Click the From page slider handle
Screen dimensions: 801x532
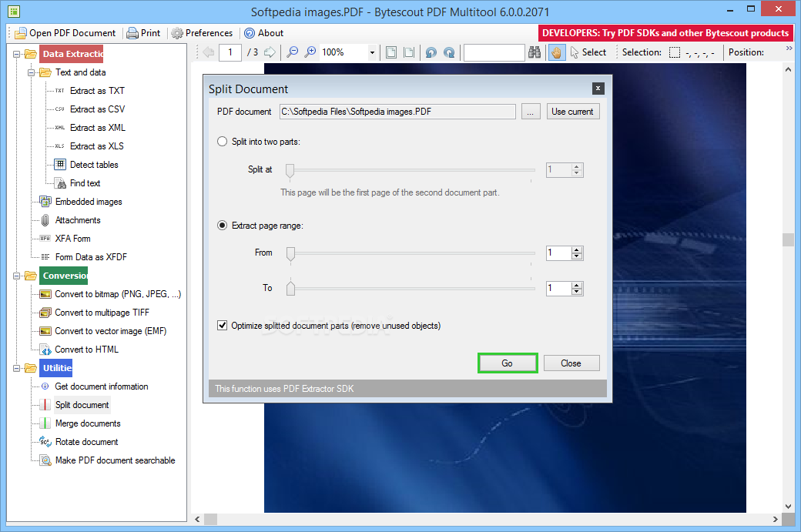290,254
